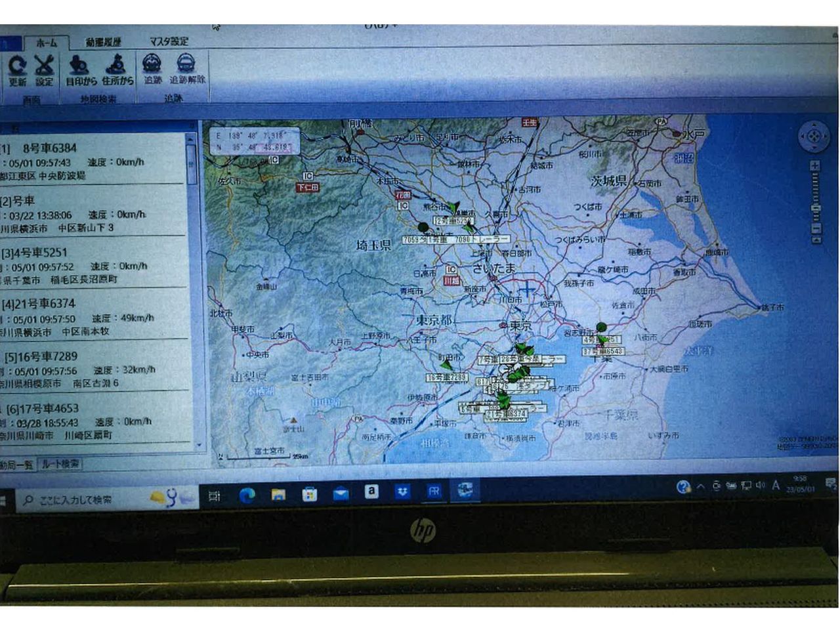This screenshot has height=630, width=840.
Task: Click the active vehicle tracking app taskbar icon
Action: pyautogui.click(x=465, y=490)
